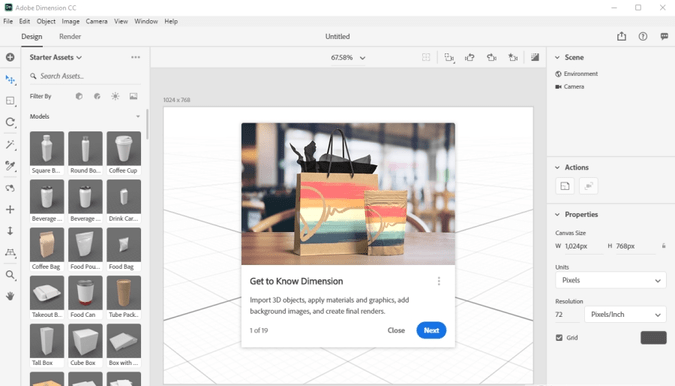Click Close on the tutorial card
The image size is (675, 386).
[x=396, y=330]
